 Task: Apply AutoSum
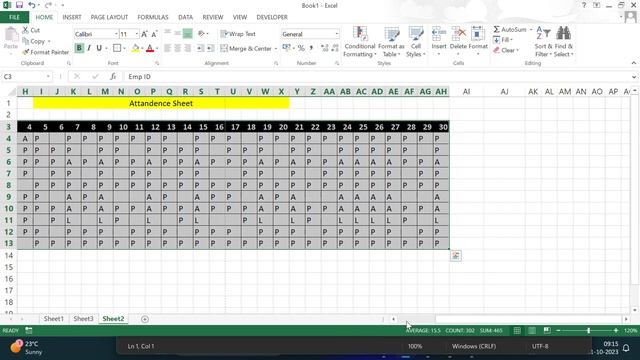click(509, 30)
